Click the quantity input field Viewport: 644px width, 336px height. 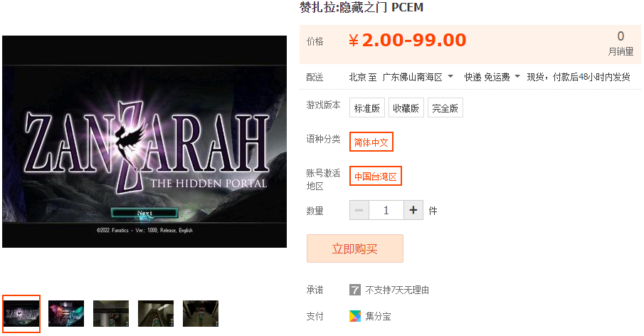coord(386,210)
